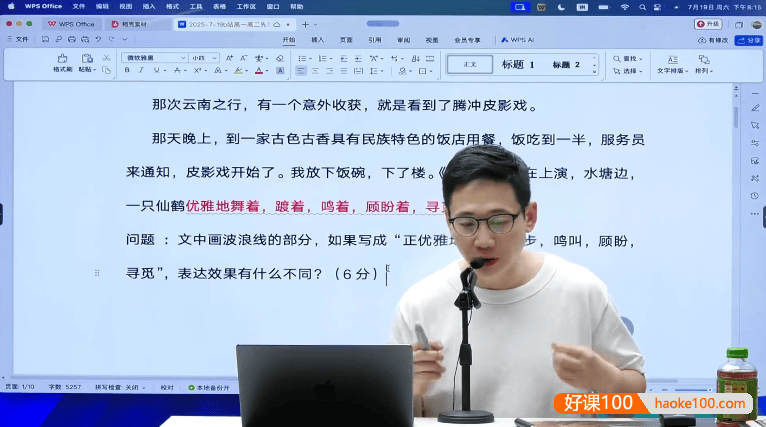
Task: Switch to the 审阅 Review tab
Action: (404, 40)
